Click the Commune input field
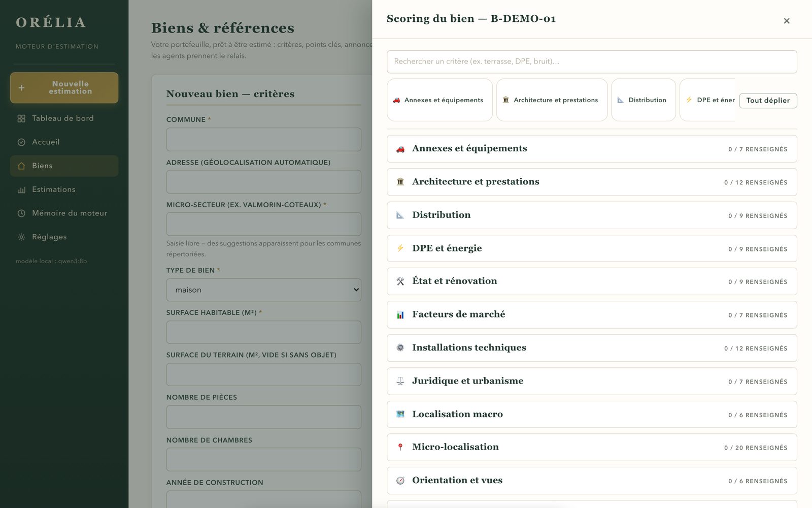Image resolution: width=812 pixels, height=508 pixels. [264, 139]
